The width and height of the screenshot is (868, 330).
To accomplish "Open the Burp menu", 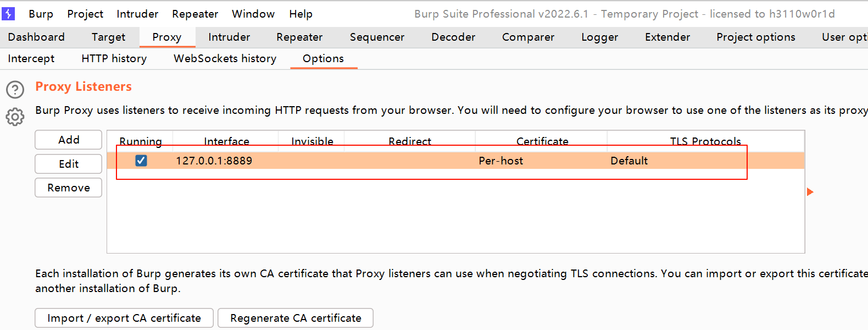I will (41, 14).
